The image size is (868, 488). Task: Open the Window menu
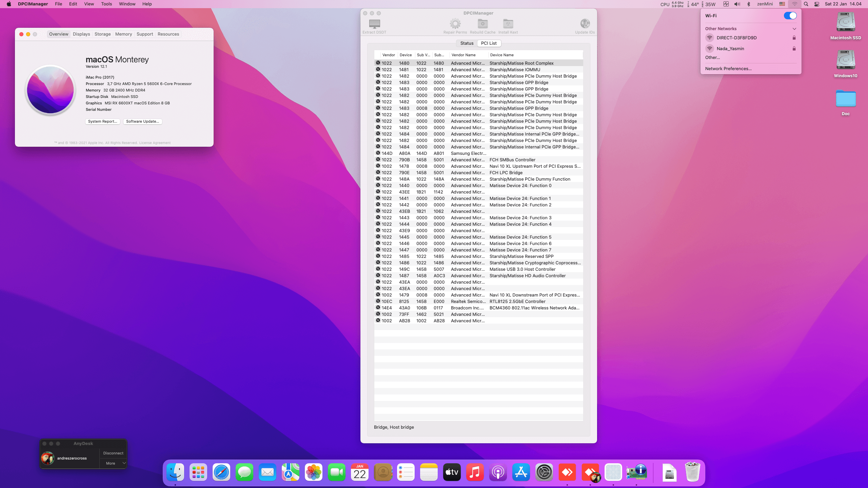127,4
